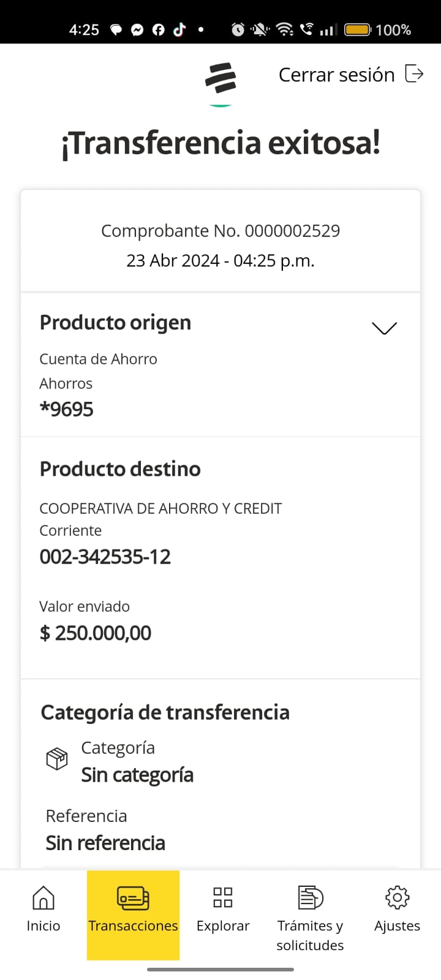Go to the Explorar tab label
The width and height of the screenshot is (441, 980).
tap(222, 925)
